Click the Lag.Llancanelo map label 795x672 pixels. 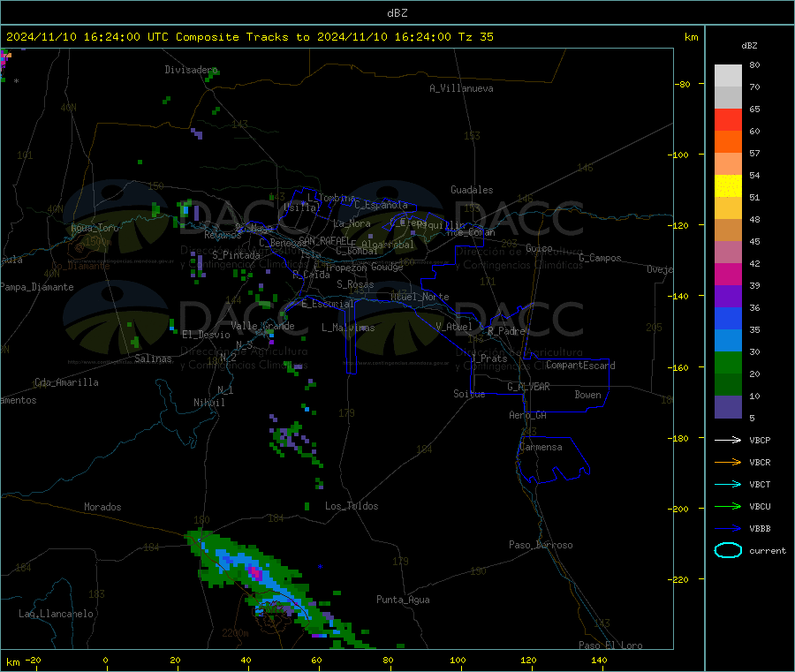click(56, 614)
